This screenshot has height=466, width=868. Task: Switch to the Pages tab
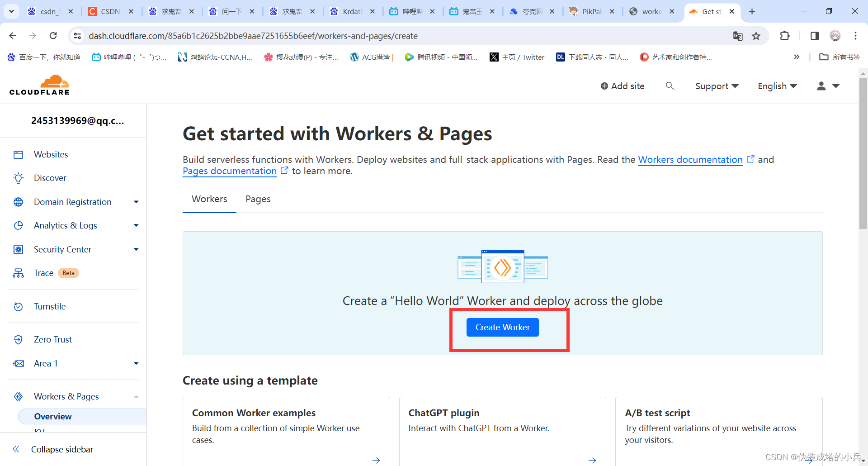[258, 199]
